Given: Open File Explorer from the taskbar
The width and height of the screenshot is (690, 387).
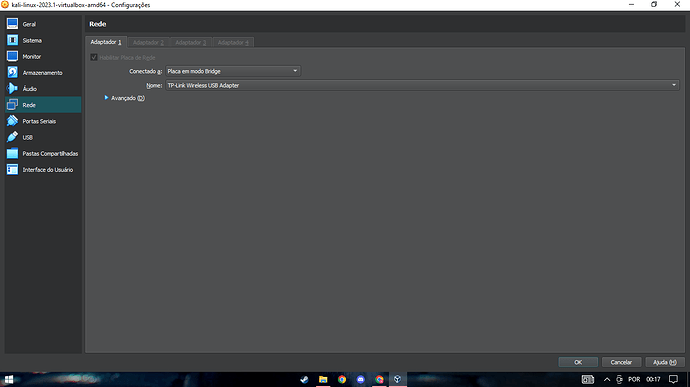Looking at the screenshot, I should click(323, 379).
